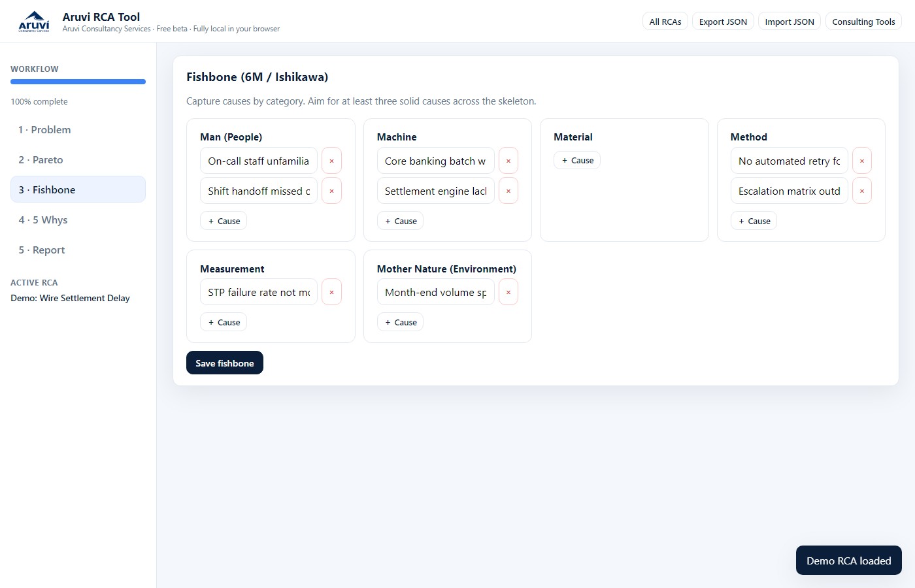This screenshot has width=915, height=588.
Task: Go to workflow step 5 · Report
Action: 78,250
